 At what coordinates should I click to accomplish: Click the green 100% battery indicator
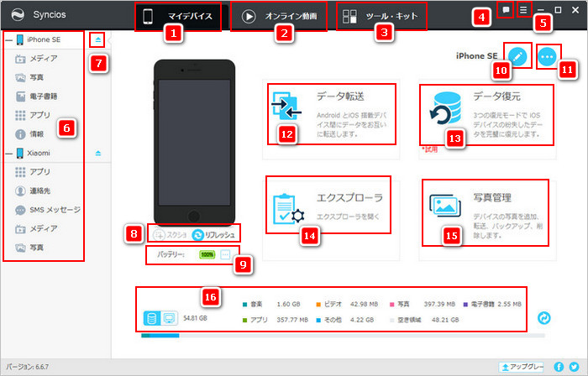207,254
